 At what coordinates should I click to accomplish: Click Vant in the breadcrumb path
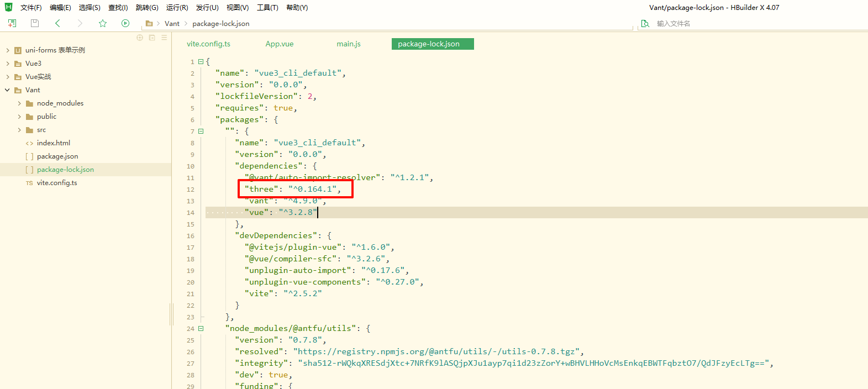point(172,24)
